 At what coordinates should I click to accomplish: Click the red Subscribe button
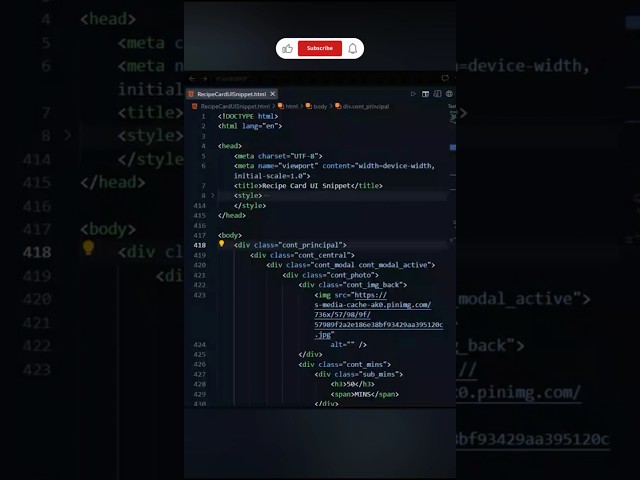pyautogui.click(x=320, y=48)
